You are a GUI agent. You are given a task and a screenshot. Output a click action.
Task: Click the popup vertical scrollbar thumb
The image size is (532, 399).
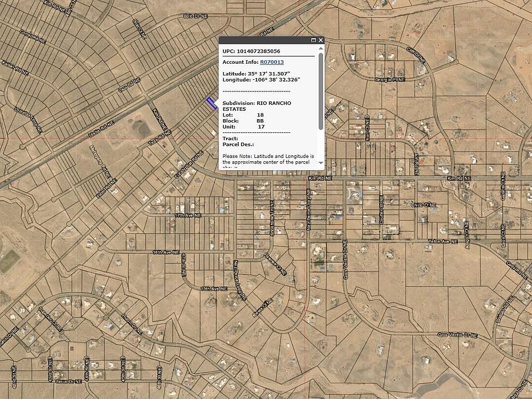coord(321,91)
